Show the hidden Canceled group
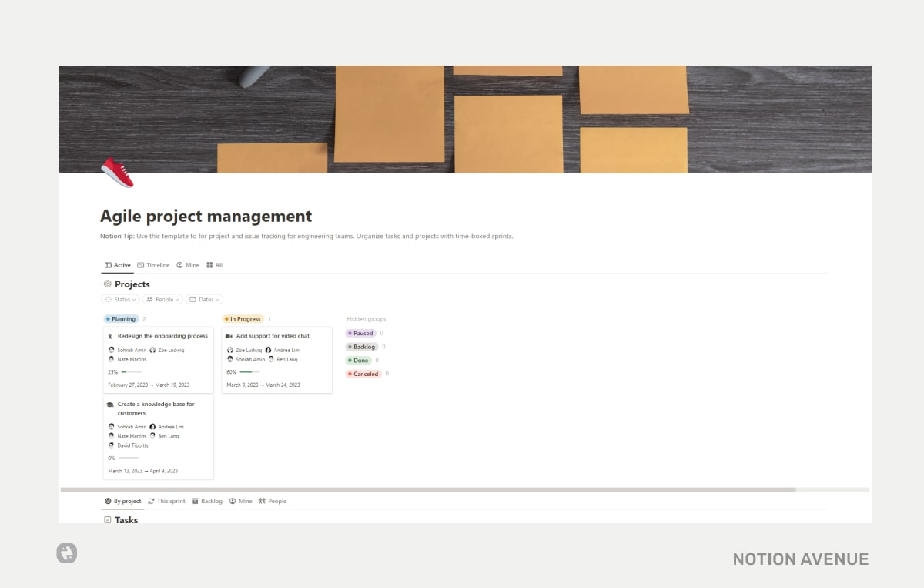This screenshot has height=588, width=924. pyautogui.click(x=363, y=374)
